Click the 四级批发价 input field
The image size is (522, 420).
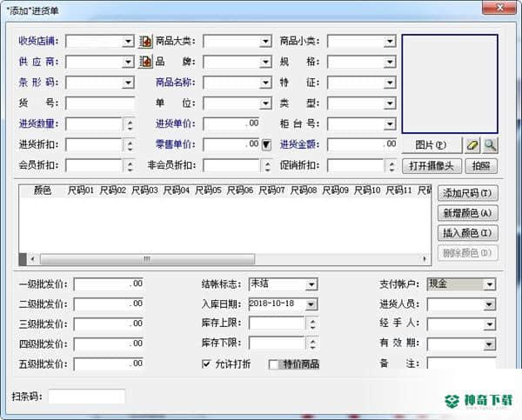coord(109,344)
